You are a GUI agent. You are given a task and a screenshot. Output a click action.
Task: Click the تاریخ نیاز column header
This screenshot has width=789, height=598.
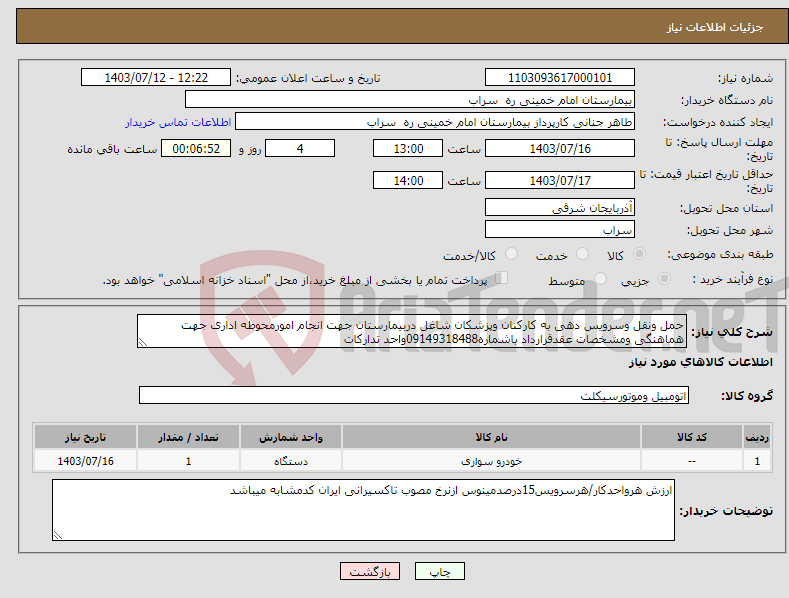click(x=86, y=437)
